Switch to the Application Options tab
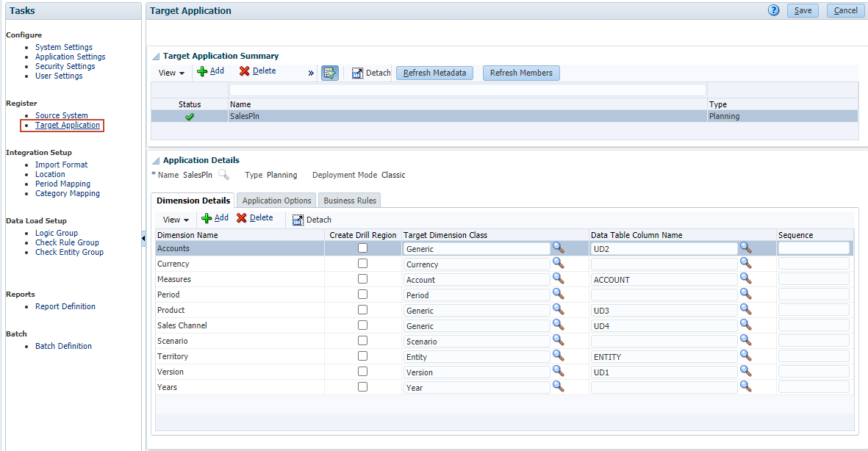868x451 pixels. pyautogui.click(x=277, y=201)
